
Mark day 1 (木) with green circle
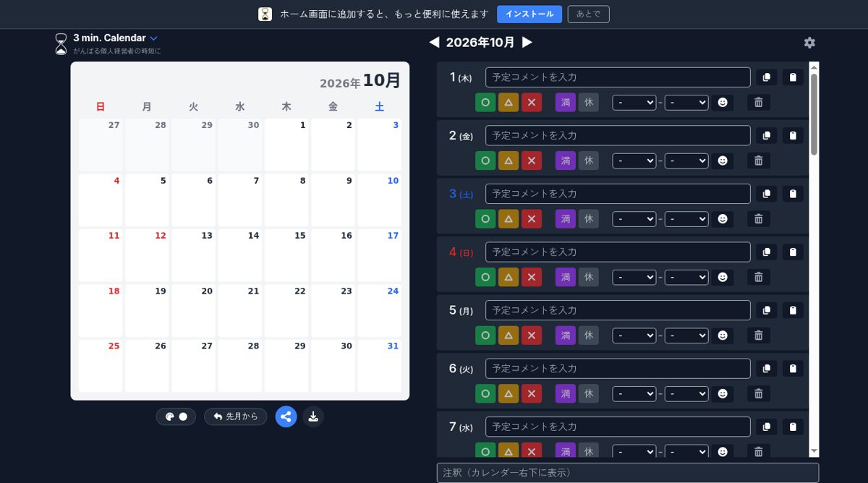(x=485, y=103)
